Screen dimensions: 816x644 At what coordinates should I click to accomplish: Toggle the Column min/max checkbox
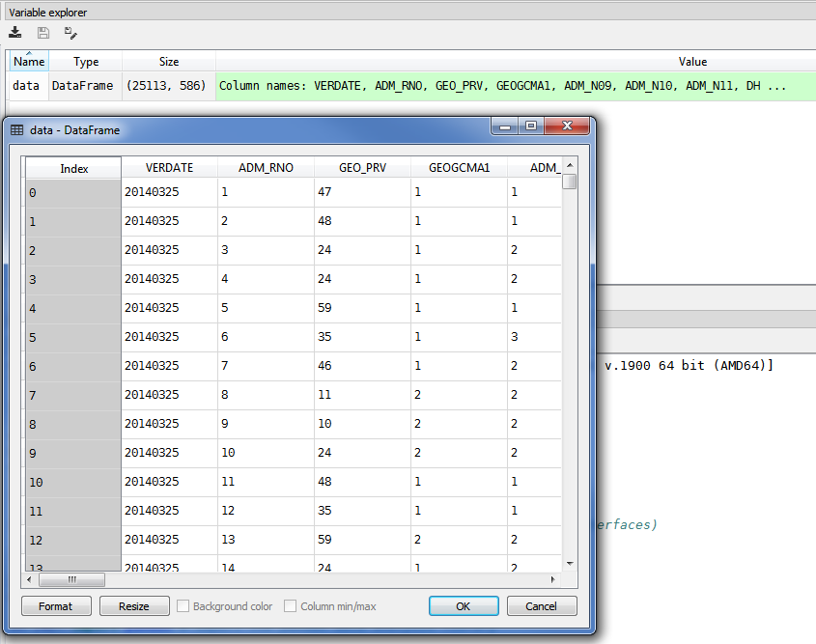(291, 606)
